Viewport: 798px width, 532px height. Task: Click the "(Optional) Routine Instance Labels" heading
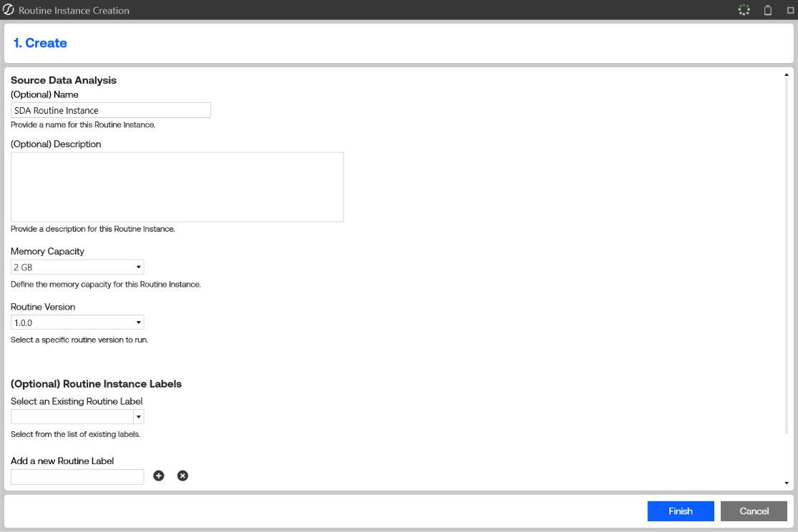(x=96, y=384)
